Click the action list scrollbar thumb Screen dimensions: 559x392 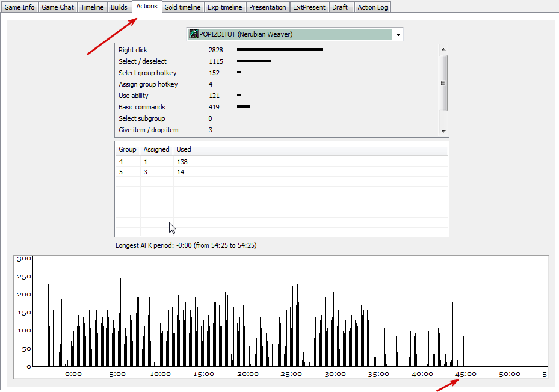[x=443, y=83]
